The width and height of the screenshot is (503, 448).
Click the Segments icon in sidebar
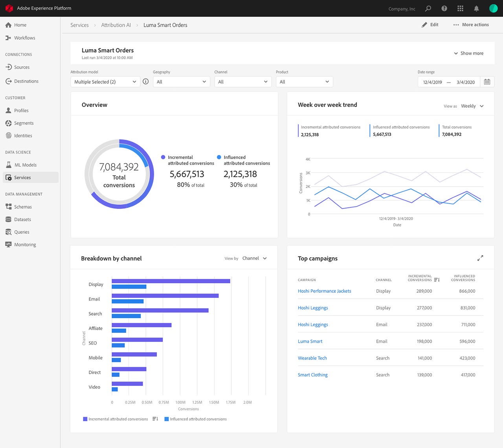[8, 123]
